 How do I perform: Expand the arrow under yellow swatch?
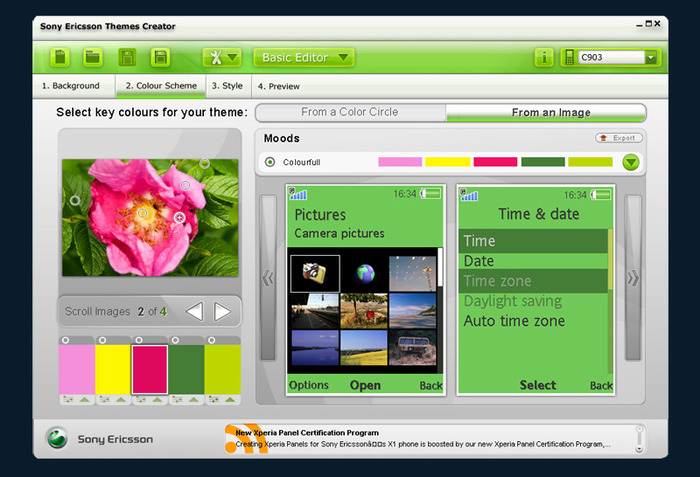121,400
